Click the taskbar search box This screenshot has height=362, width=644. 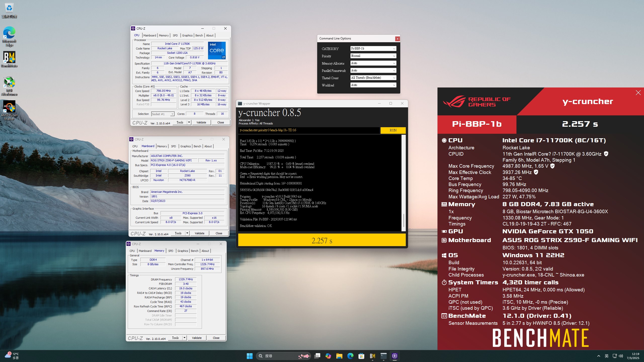click(x=284, y=356)
